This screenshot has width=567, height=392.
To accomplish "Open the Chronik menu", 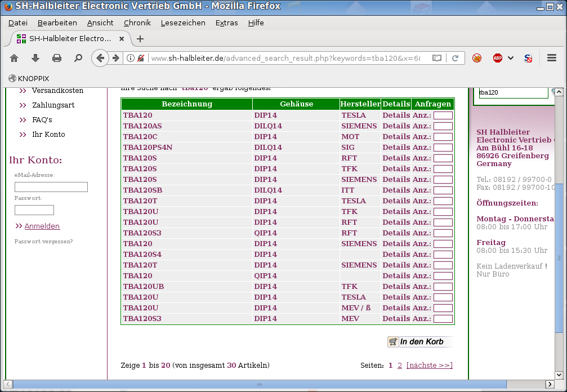I will pyautogui.click(x=137, y=23).
